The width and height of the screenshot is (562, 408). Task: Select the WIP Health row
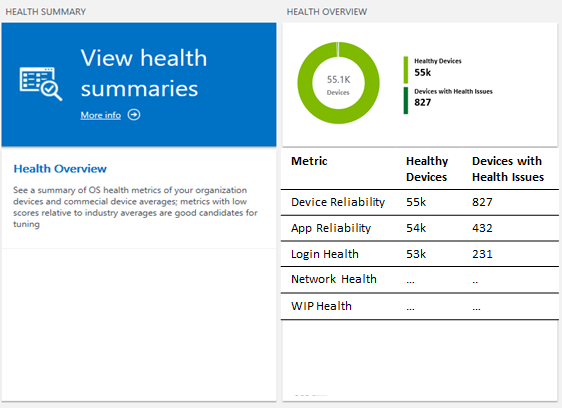tap(420, 306)
